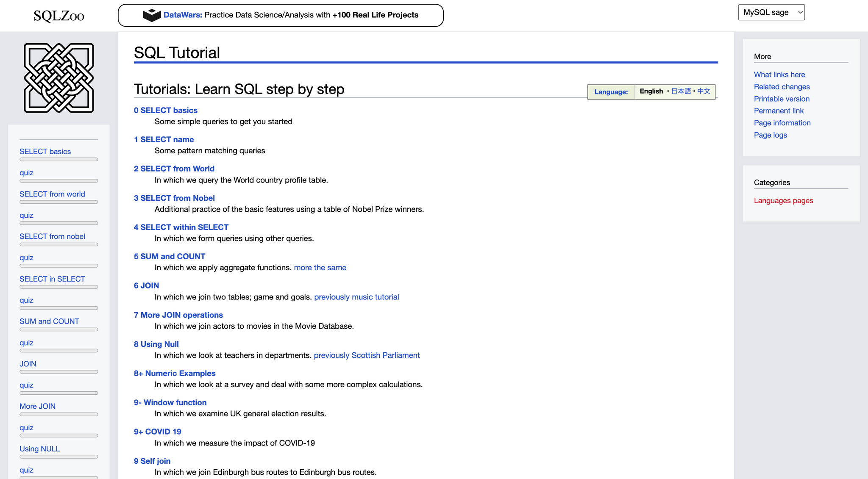Image resolution: width=868 pixels, height=479 pixels.
Task: Go to SELECT from nobel in sidebar
Action: (x=52, y=236)
